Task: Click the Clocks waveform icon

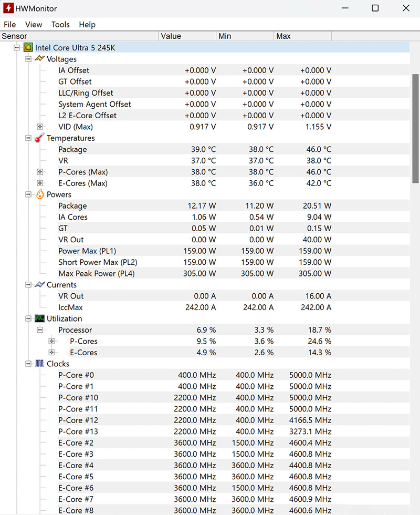Action: coord(40,364)
